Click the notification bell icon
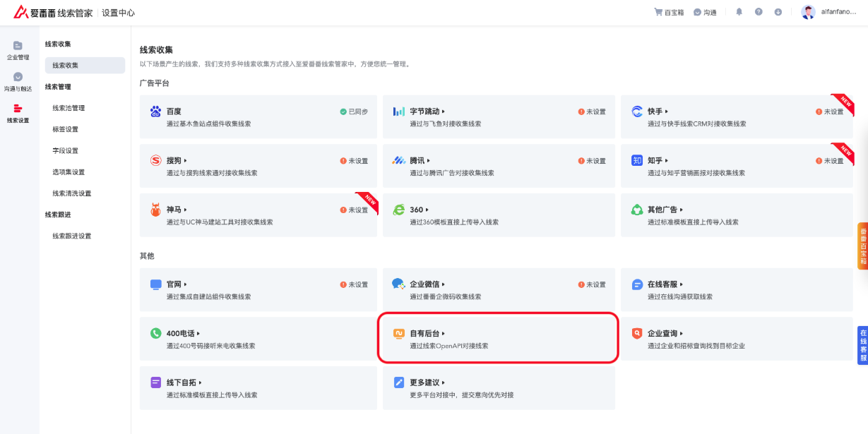The image size is (868, 434). point(739,12)
